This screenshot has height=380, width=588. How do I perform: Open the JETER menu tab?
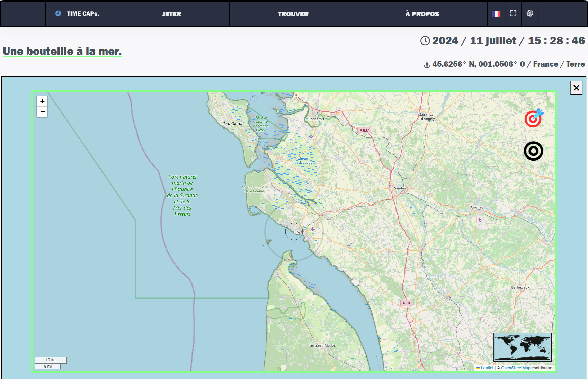click(x=172, y=14)
